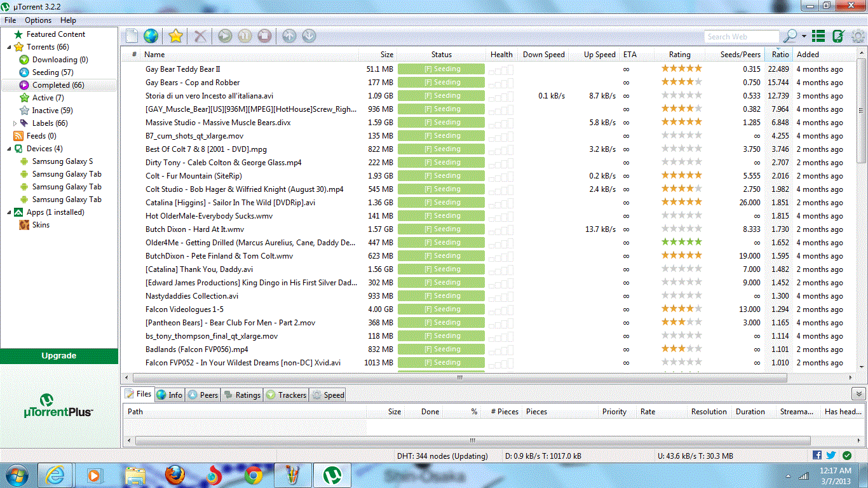
Task: Type in the Search Web field
Action: tap(742, 36)
